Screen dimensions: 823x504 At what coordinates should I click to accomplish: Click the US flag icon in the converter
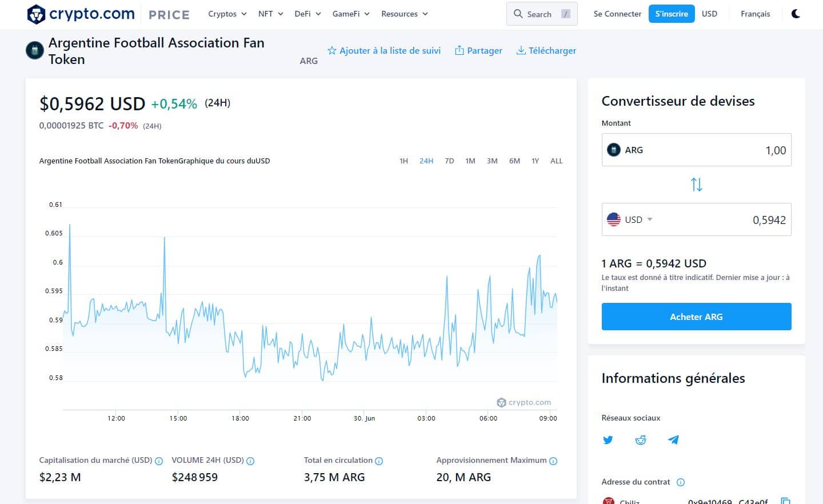613,219
